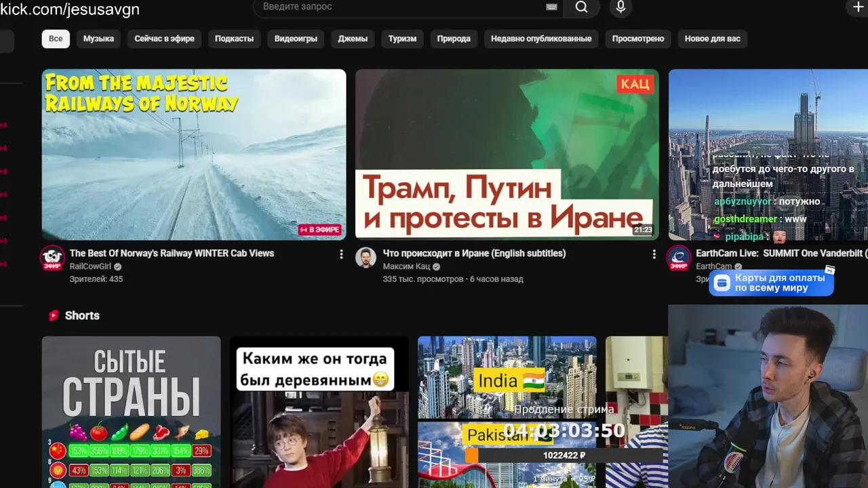This screenshot has width=868, height=488.
Task: Open Максим Кац channel avatar
Action: [366, 258]
